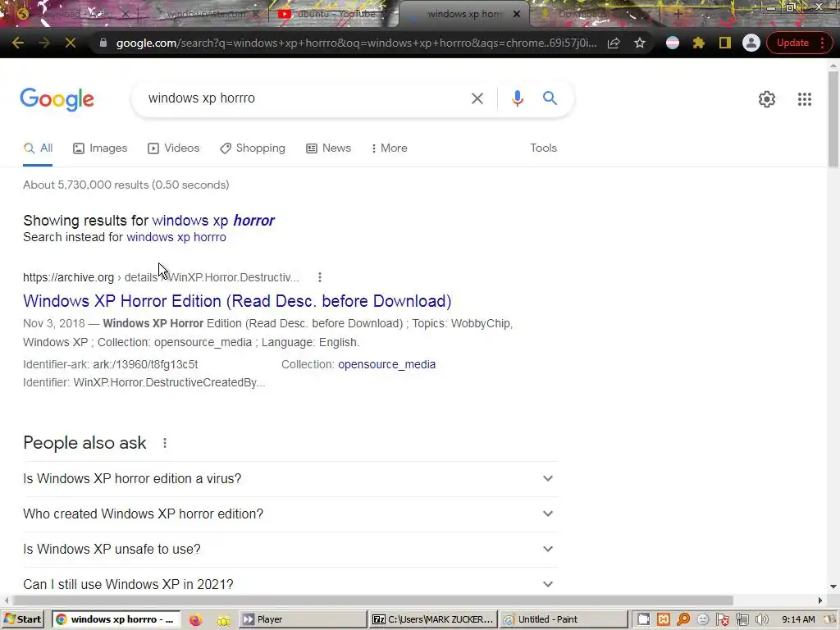840x630 pixels.
Task: Go to Google homepage via the logo
Action: [x=57, y=99]
